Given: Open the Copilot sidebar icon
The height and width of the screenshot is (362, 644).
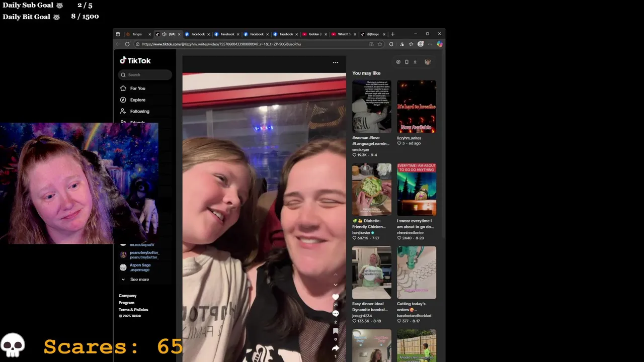Looking at the screenshot, I should coord(439,44).
